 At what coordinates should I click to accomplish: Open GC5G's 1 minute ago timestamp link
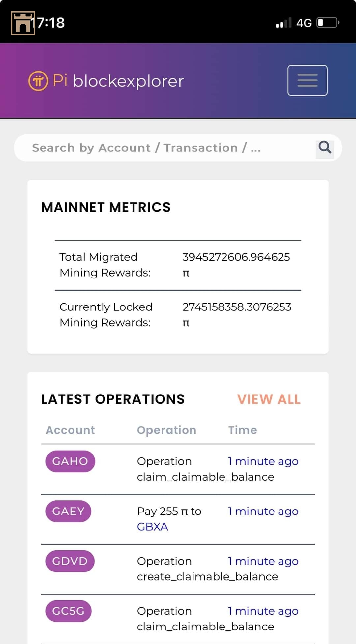click(x=263, y=611)
